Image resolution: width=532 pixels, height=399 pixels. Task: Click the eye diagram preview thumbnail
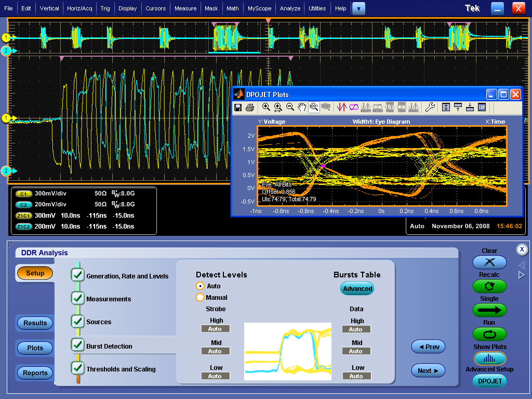click(287, 351)
